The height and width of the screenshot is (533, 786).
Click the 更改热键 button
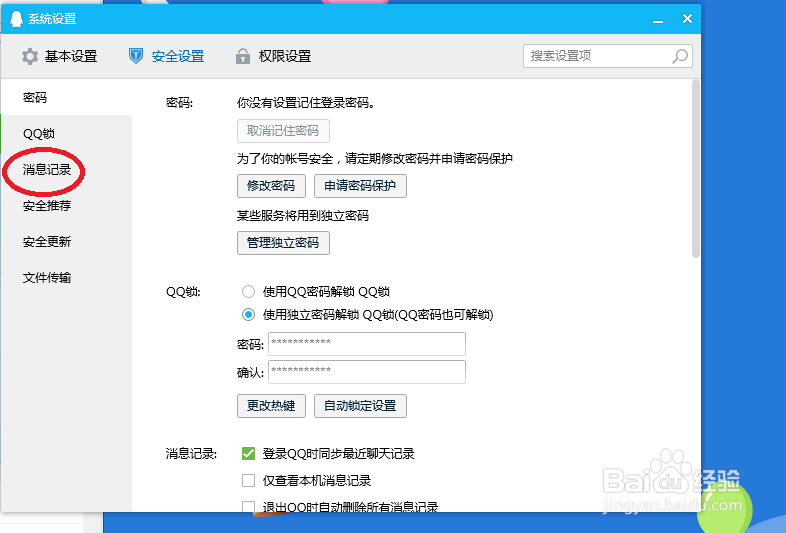tap(271, 406)
